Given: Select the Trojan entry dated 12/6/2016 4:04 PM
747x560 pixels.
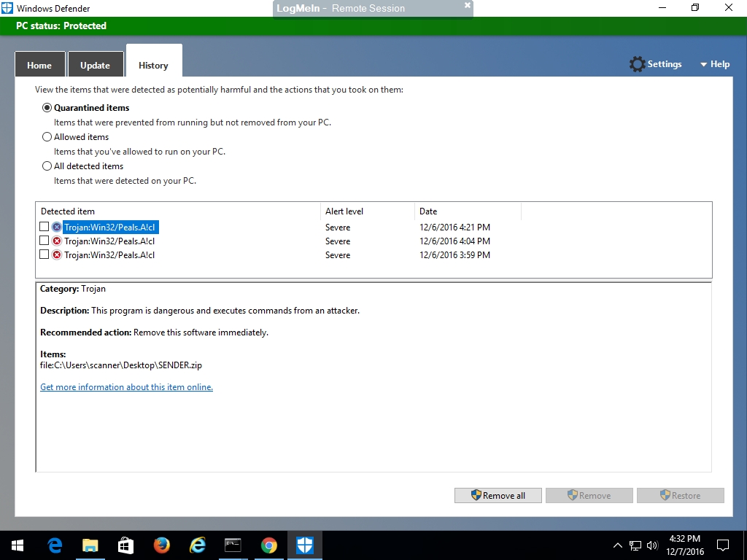Looking at the screenshot, I should [x=109, y=241].
